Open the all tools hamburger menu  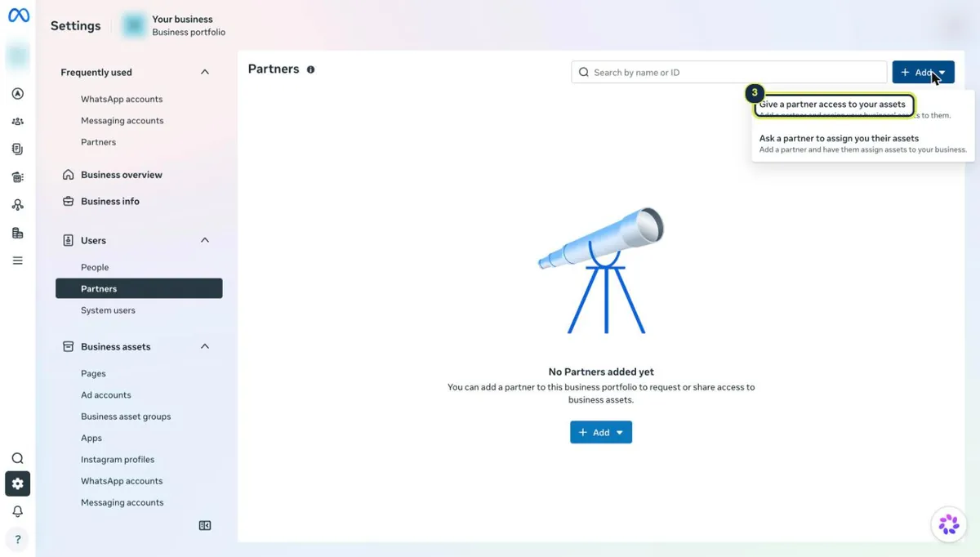pos(18,261)
